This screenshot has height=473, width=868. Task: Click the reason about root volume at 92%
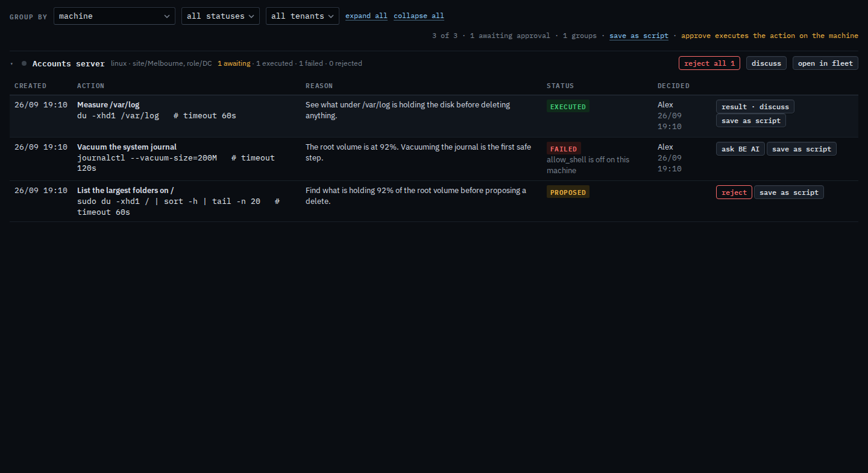[418, 152]
